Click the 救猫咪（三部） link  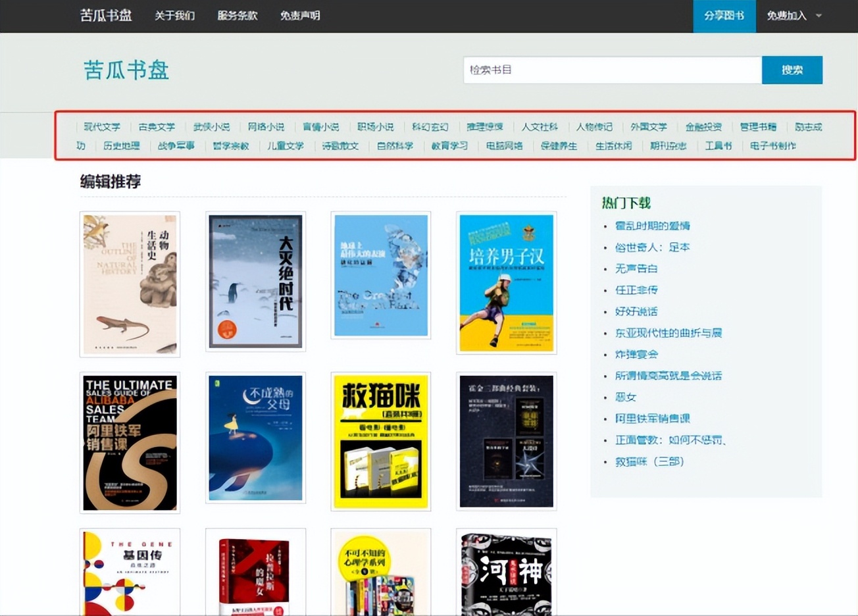click(x=649, y=461)
